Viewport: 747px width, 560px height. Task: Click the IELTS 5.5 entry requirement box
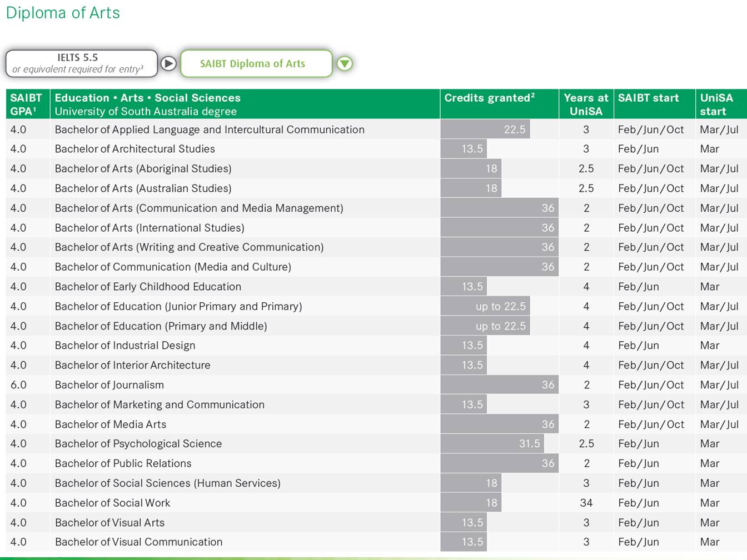click(x=82, y=63)
